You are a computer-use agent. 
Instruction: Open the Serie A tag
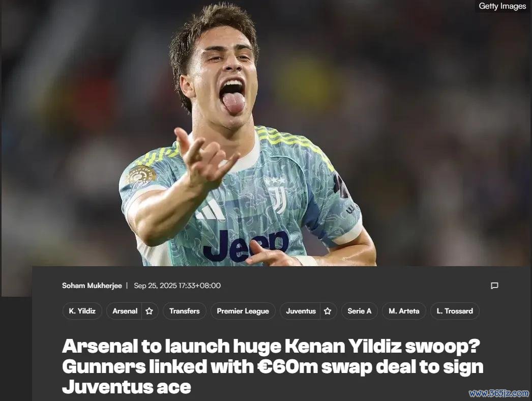(x=359, y=311)
